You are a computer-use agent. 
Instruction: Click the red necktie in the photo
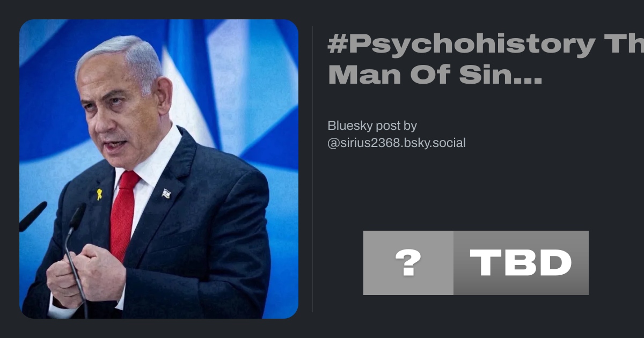pyautogui.click(x=123, y=216)
